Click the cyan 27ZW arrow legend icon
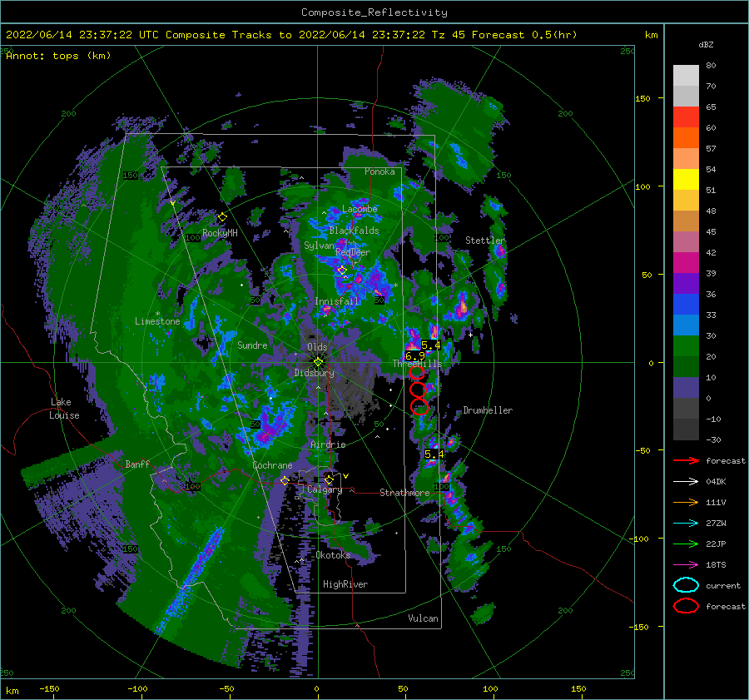 pos(686,524)
